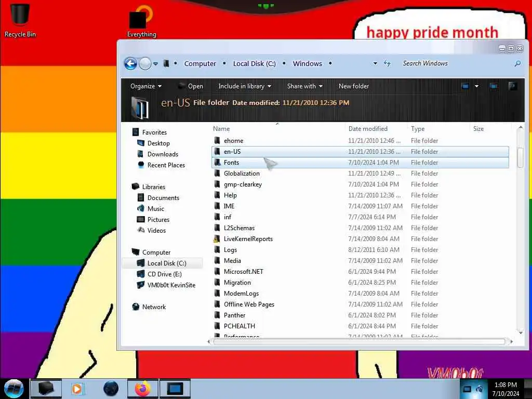Select the Microsoft.NET folder
The image size is (532, 399).
click(x=243, y=271)
